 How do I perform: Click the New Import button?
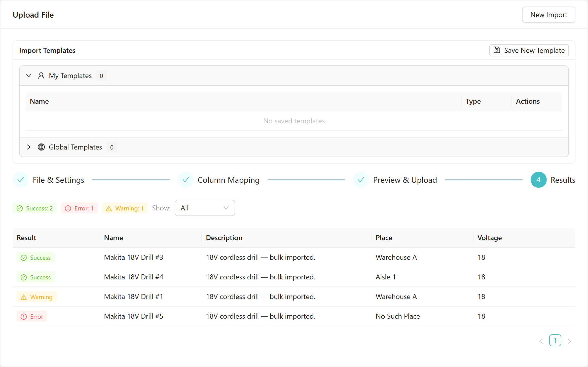(x=549, y=15)
